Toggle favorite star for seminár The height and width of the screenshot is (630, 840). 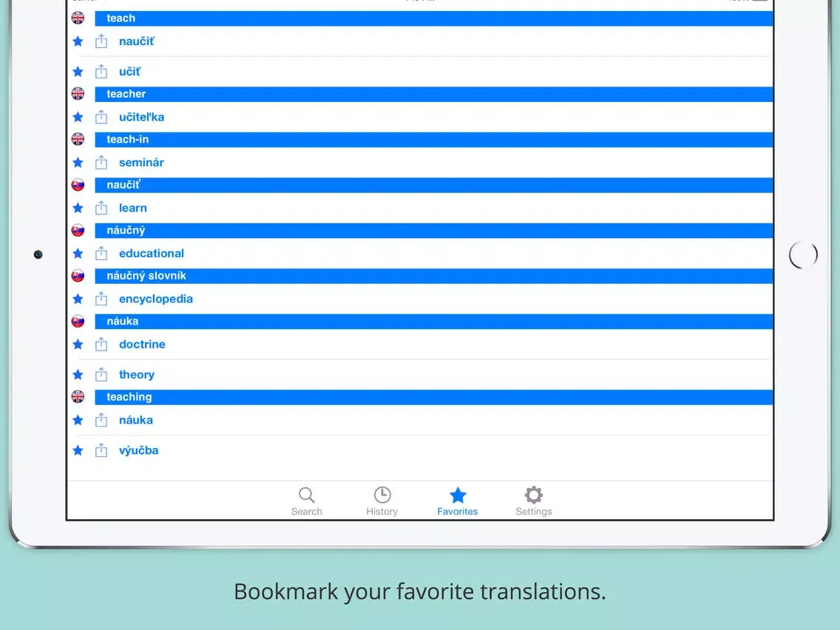[78, 163]
